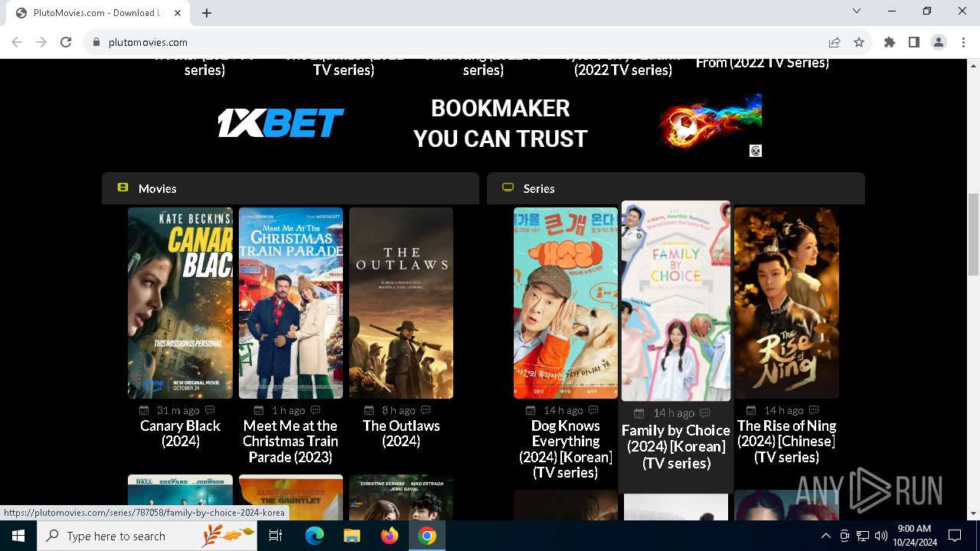
Task: Open the Canary Black poster
Action: click(180, 303)
